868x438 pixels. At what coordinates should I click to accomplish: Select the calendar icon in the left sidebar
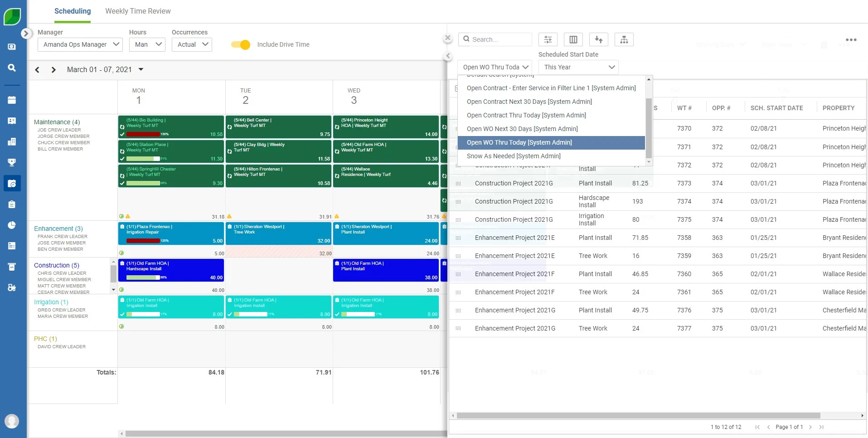pyautogui.click(x=12, y=99)
